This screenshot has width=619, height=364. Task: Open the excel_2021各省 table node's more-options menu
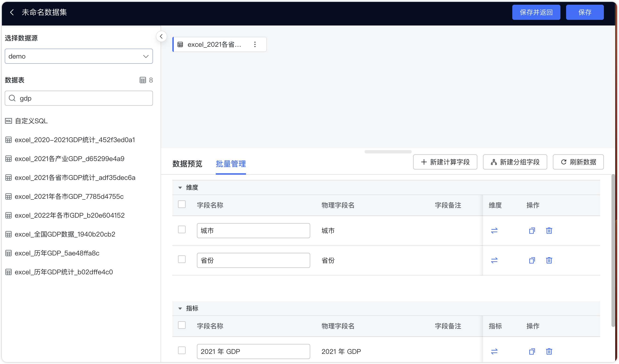[x=255, y=44]
